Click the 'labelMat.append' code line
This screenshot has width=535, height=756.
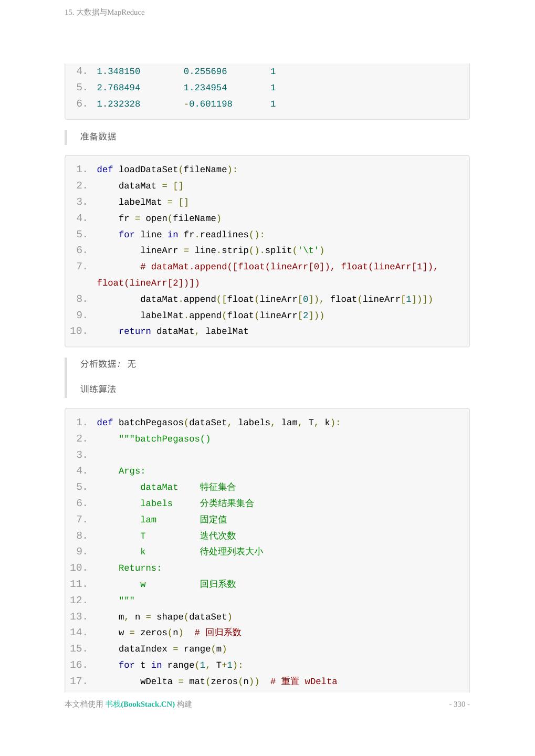[232, 316]
